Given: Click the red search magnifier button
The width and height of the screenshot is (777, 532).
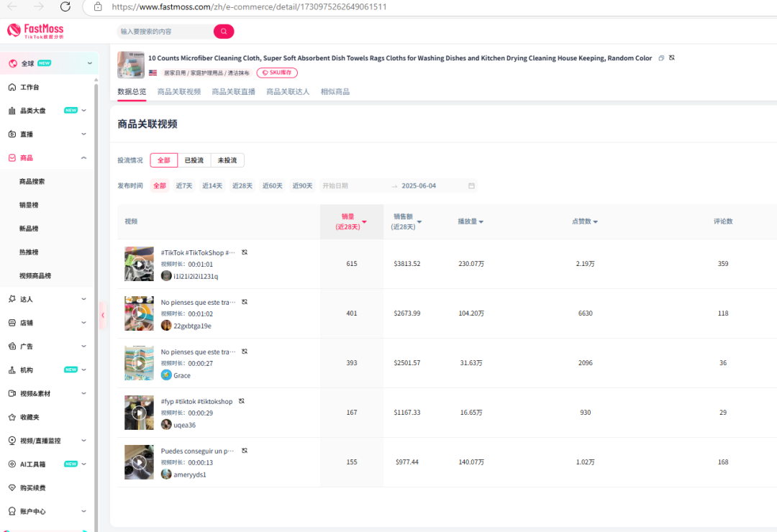Looking at the screenshot, I should (x=224, y=31).
